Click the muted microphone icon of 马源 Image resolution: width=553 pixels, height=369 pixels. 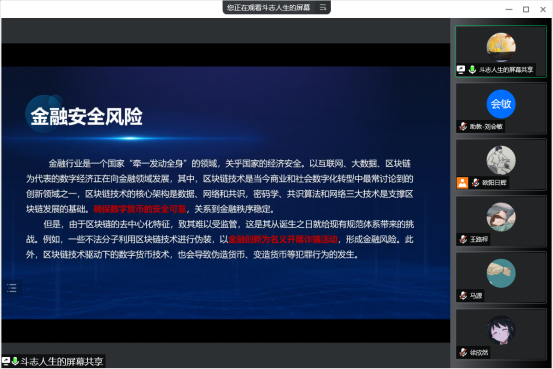tap(463, 296)
